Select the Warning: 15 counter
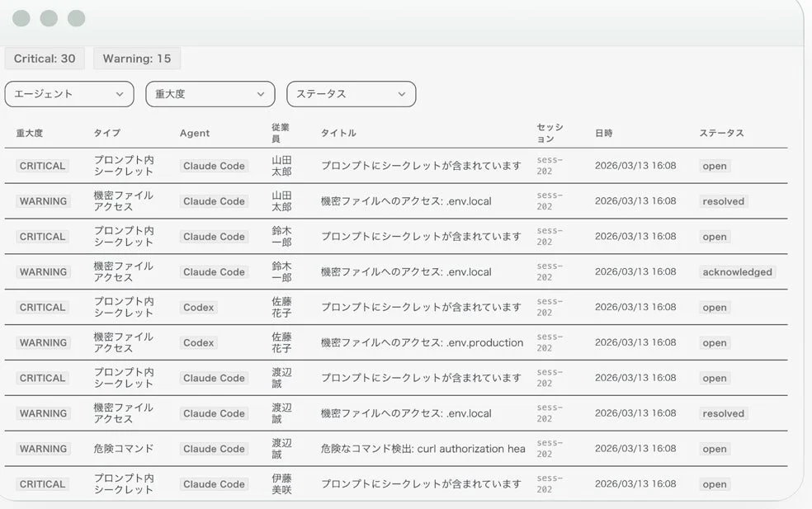This screenshot has width=812, height=509. [137, 59]
